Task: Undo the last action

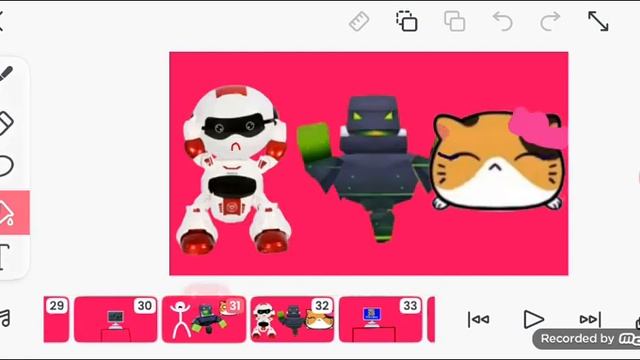Action: [x=502, y=21]
